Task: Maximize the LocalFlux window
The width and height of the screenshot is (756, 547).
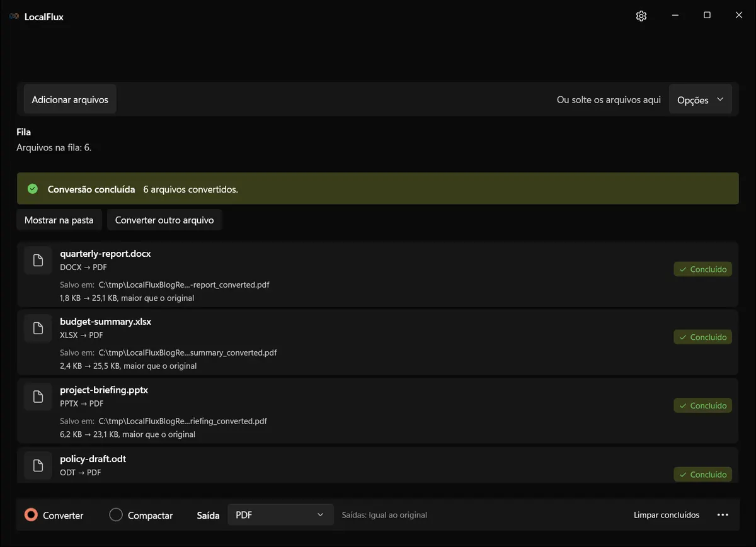Action: pyautogui.click(x=707, y=16)
